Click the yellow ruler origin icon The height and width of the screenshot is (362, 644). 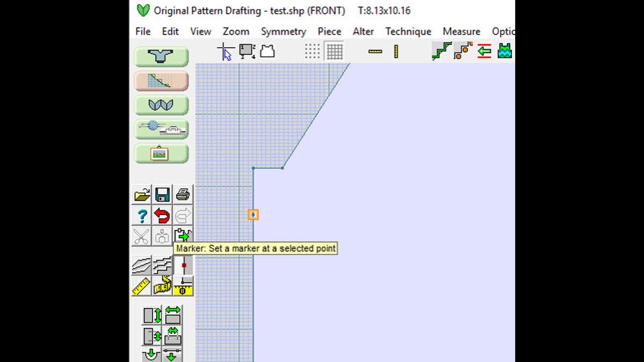pyautogui.click(x=183, y=286)
